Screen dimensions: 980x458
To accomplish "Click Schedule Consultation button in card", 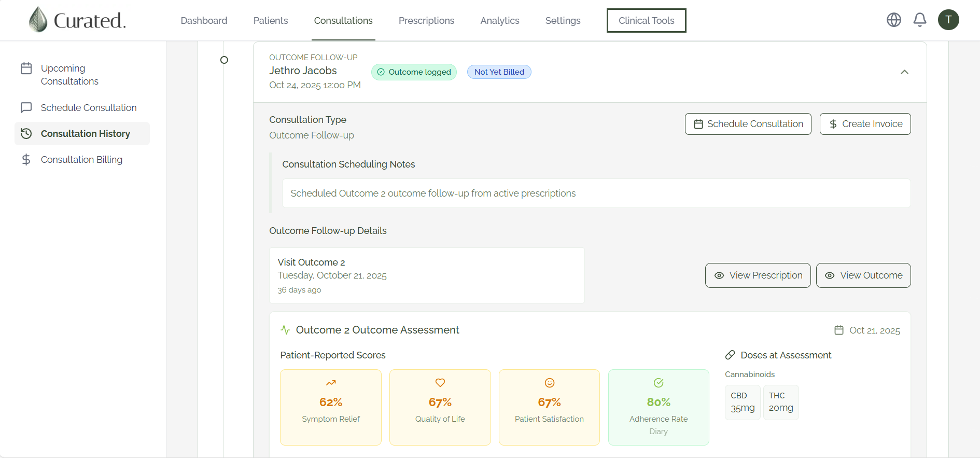I will coord(748,124).
